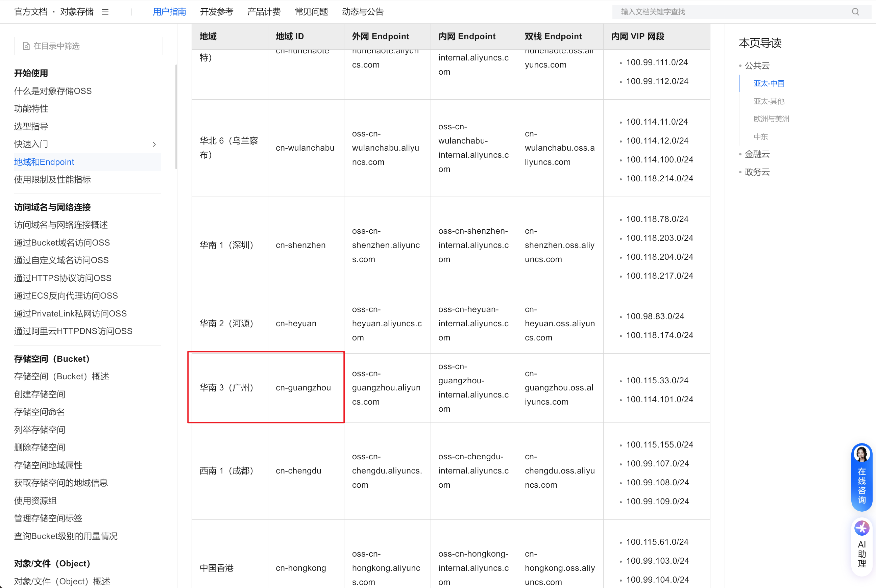876x588 pixels.
Task: Open the AI助理 assistant icon
Action: point(861,528)
